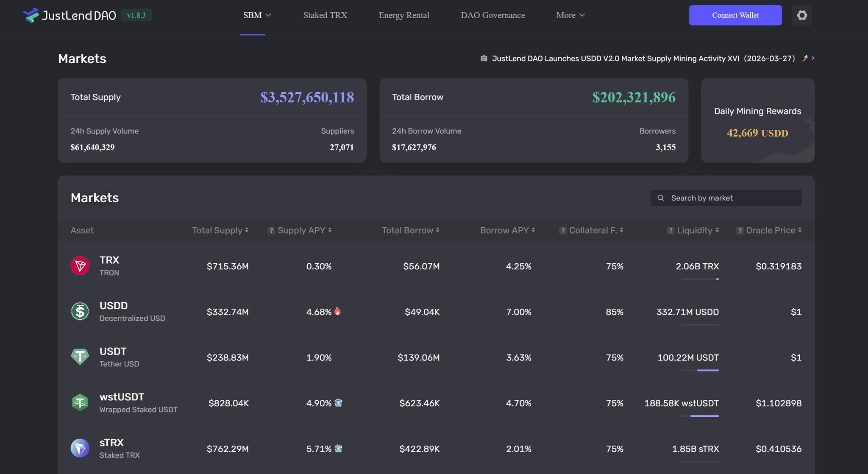The image size is (868, 474).
Task: Click the sTRX token icon
Action: tap(80, 448)
